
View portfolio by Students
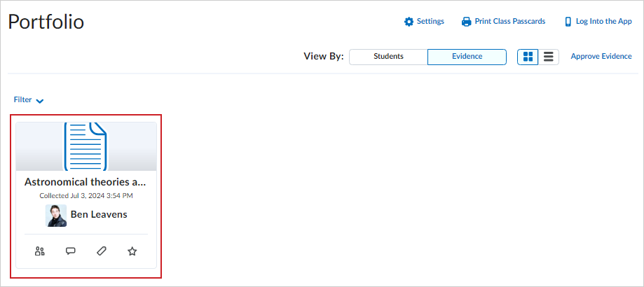(388, 57)
